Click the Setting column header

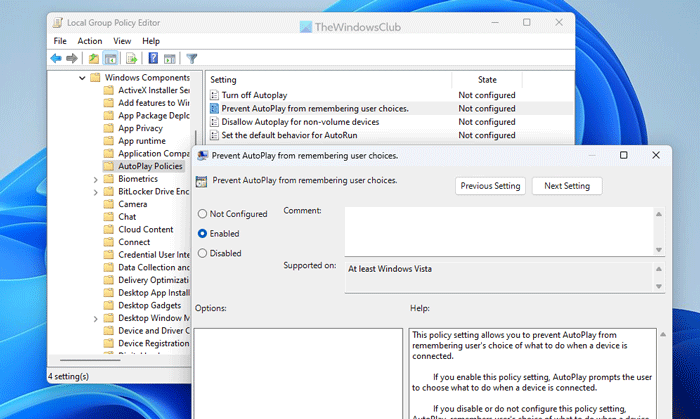point(329,80)
